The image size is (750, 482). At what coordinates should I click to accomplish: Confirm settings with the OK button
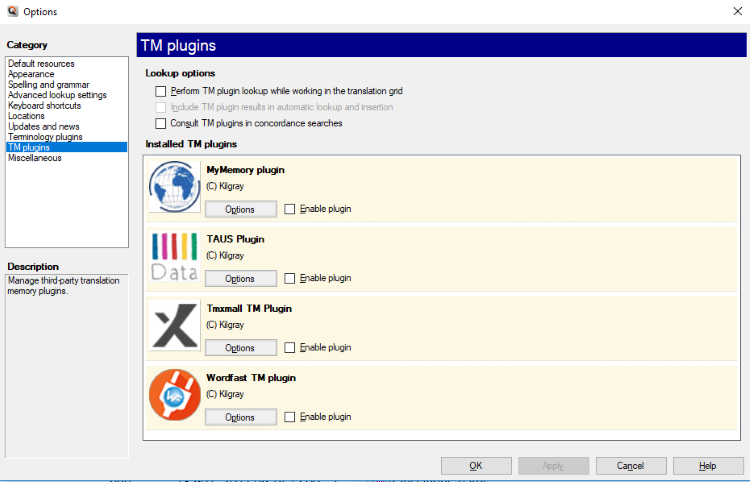476,466
